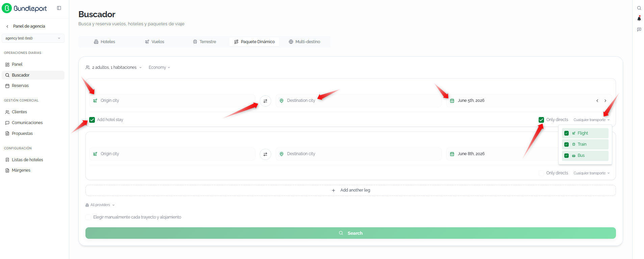Click the first leg Destination city field
The image size is (644, 259).
(359, 100)
